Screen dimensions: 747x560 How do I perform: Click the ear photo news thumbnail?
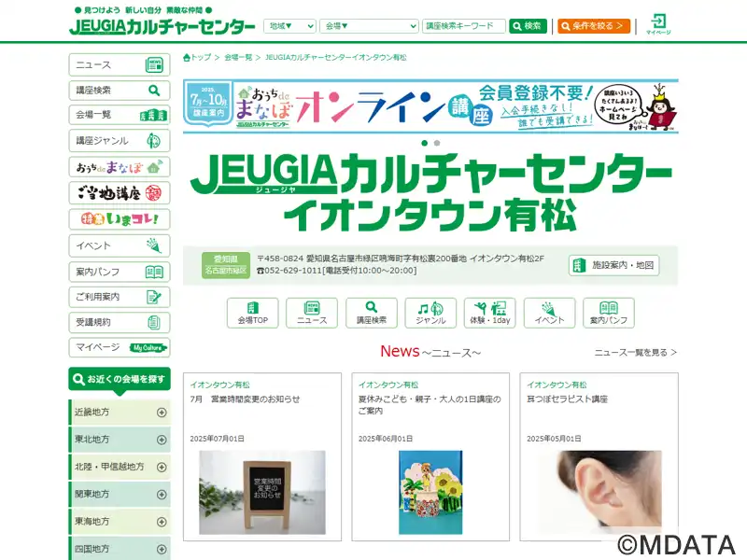[599, 493]
